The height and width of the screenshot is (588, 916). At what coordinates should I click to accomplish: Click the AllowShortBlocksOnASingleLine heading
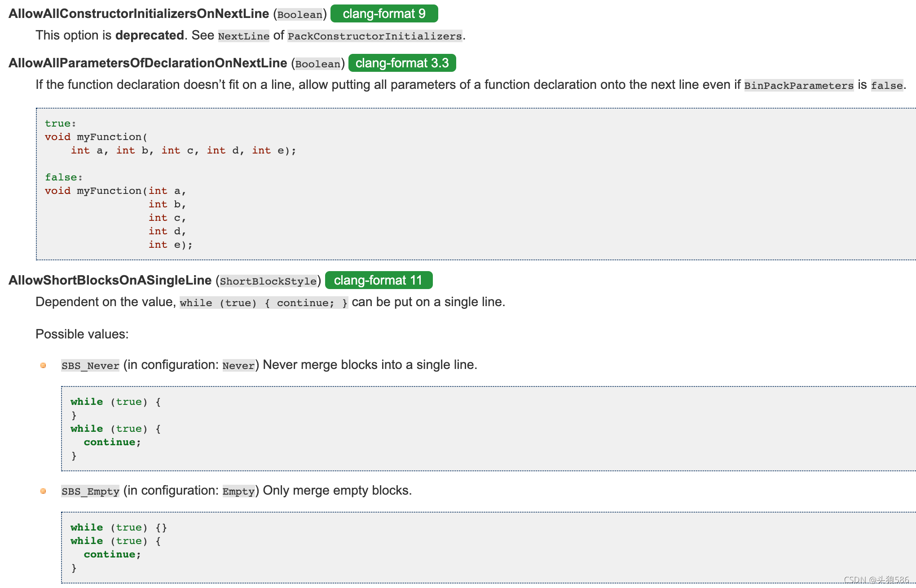110,280
